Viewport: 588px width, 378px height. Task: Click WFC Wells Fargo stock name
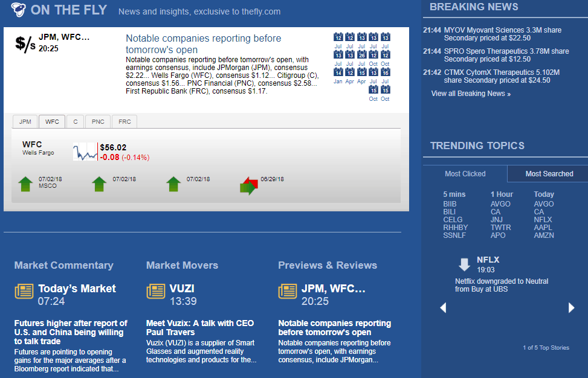pyautogui.click(x=38, y=148)
